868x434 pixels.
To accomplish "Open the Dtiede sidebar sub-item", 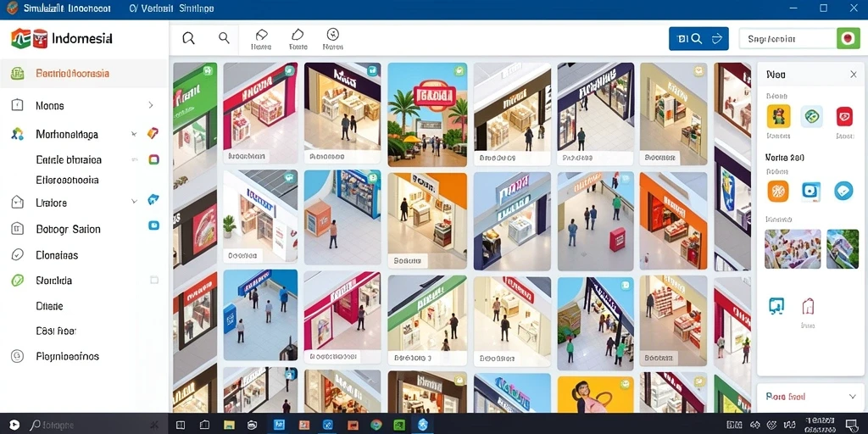I will [x=49, y=305].
